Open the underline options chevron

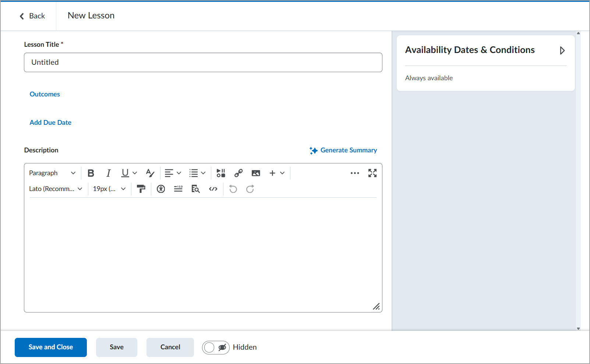[x=135, y=173]
